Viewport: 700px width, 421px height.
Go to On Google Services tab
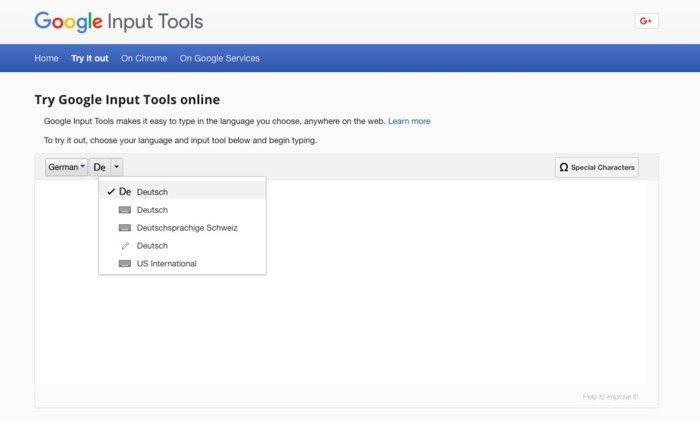click(x=219, y=58)
